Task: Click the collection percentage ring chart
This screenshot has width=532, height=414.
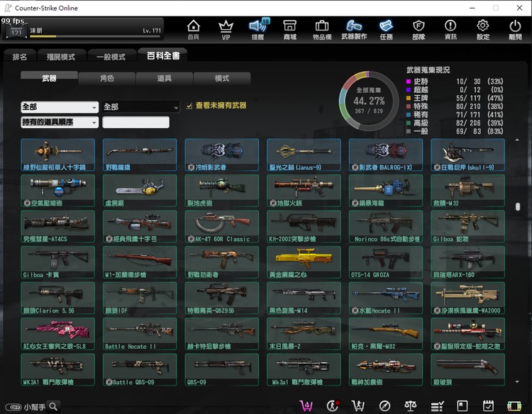Action: click(x=368, y=101)
